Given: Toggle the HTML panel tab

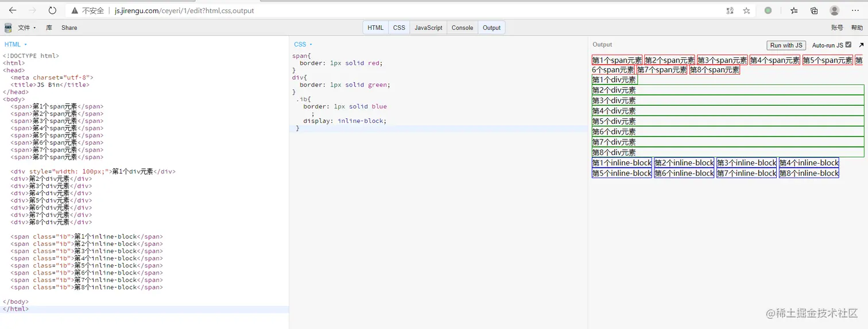Looking at the screenshot, I should tap(375, 28).
